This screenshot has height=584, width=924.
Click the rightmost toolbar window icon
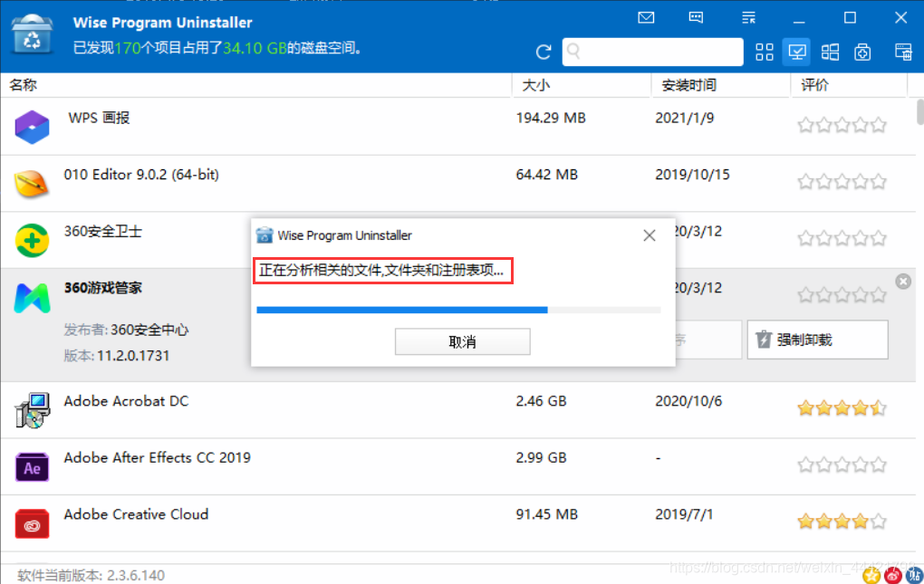pos(903,52)
